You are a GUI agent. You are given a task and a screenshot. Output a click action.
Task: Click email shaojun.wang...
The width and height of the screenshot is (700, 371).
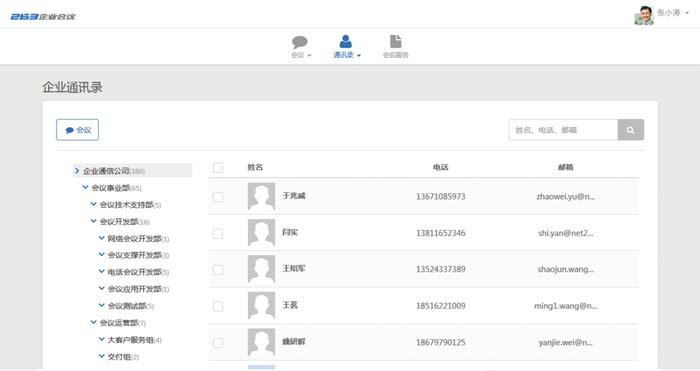pyautogui.click(x=566, y=269)
